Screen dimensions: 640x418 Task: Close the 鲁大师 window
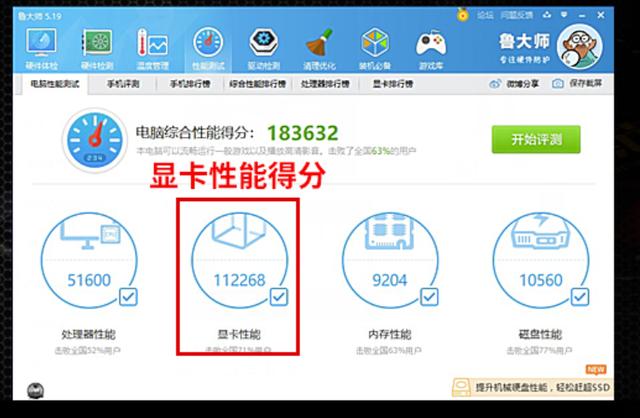click(601, 15)
